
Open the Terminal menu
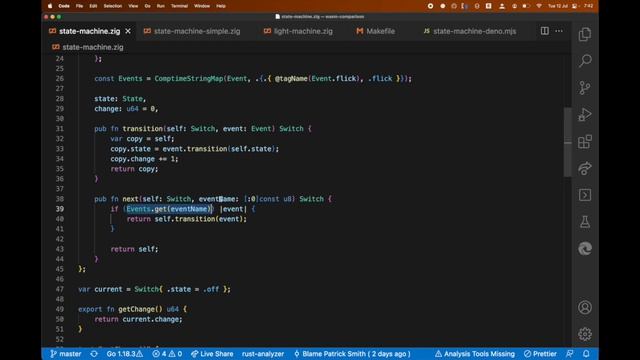point(180,6)
